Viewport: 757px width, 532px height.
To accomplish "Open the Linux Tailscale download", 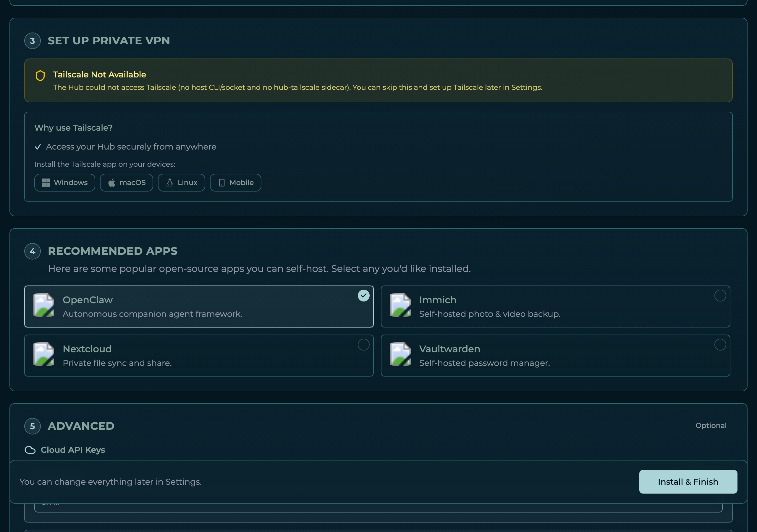I will pos(181,183).
